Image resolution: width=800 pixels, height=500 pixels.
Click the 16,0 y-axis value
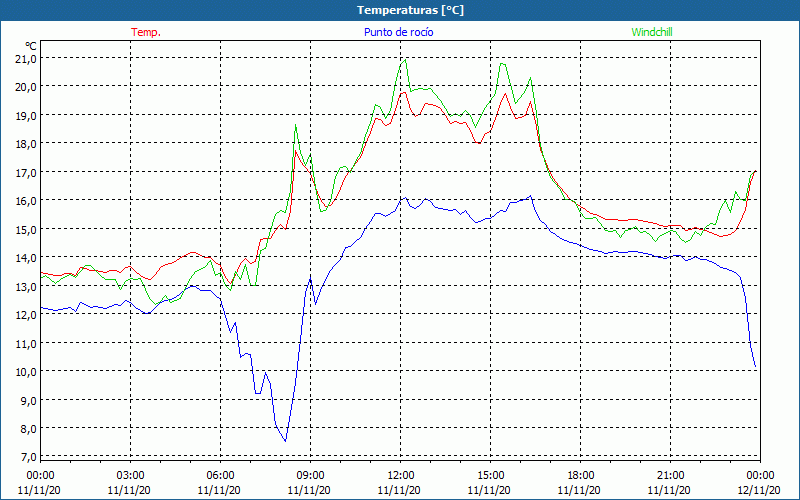(x=26, y=201)
